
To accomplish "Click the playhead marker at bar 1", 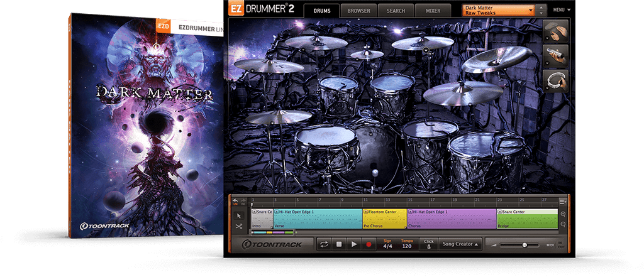I will pyautogui.click(x=252, y=204).
